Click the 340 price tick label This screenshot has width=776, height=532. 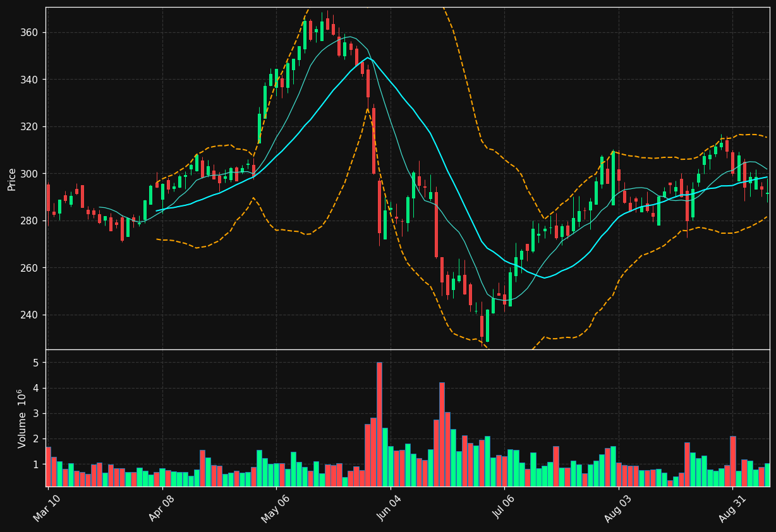click(30, 80)
